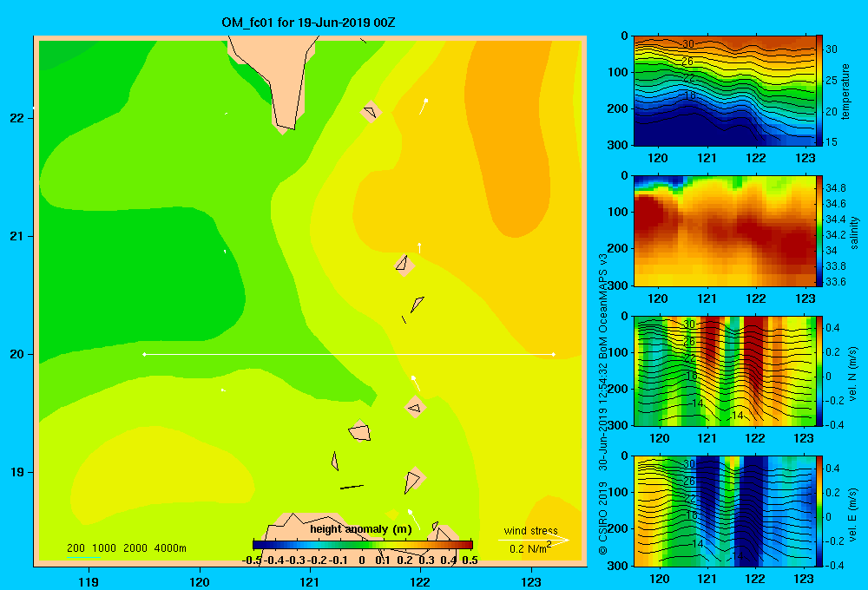The image size is (868, 590).
Task: Click the vel. E color scale bar
Action: pyautogui.click(x=819, y=511)
